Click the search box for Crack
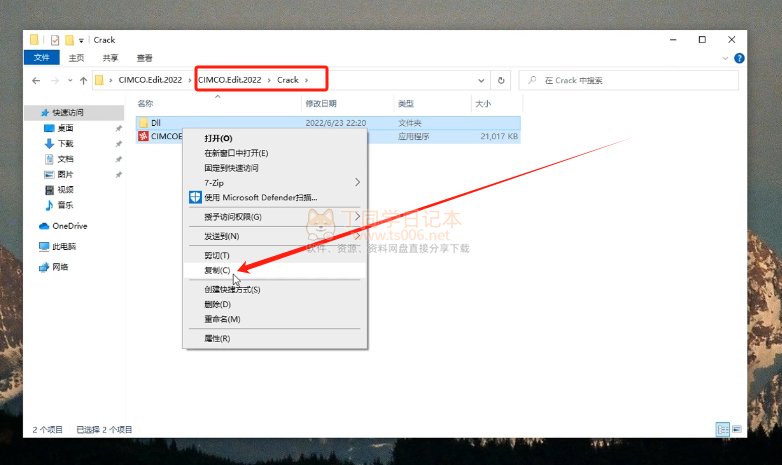The height and width of the screenshot is (465, 782). coord(628,80)
